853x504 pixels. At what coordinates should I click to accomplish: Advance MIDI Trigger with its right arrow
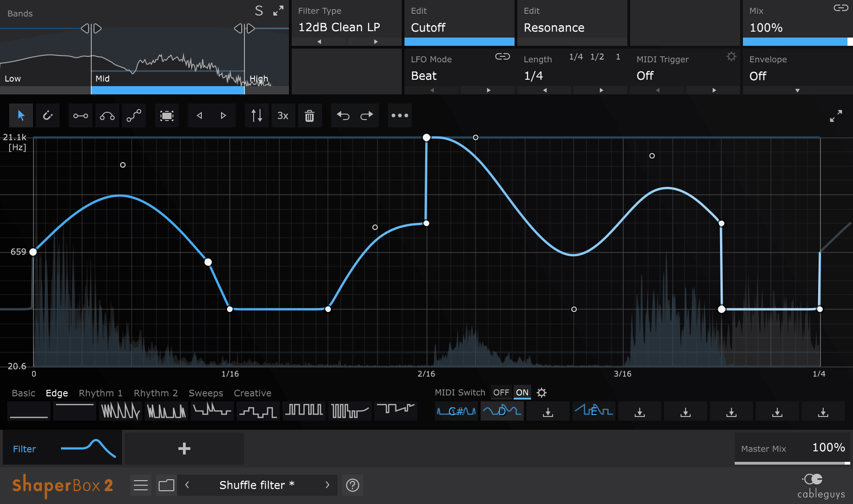coord(714,90)
